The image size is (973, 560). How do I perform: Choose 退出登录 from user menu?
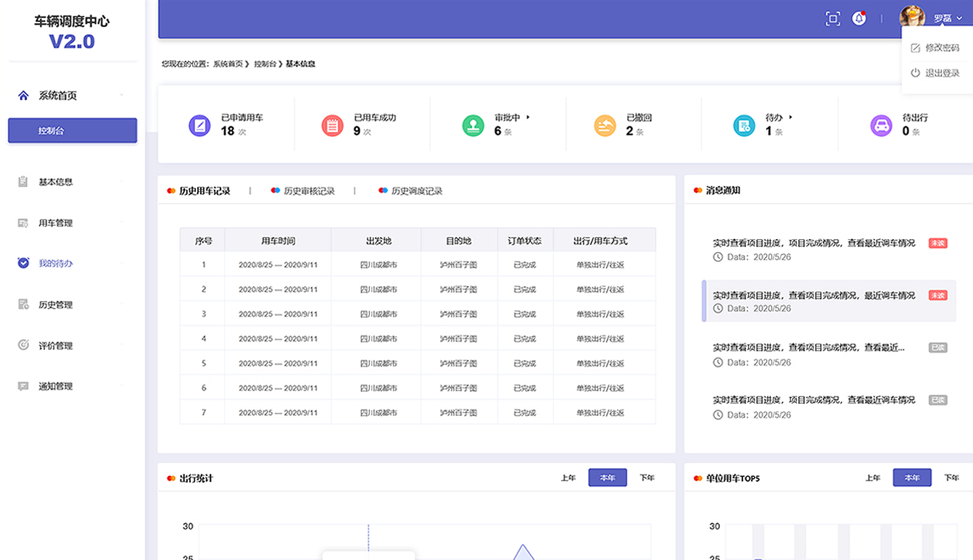[x=942, y=73]
